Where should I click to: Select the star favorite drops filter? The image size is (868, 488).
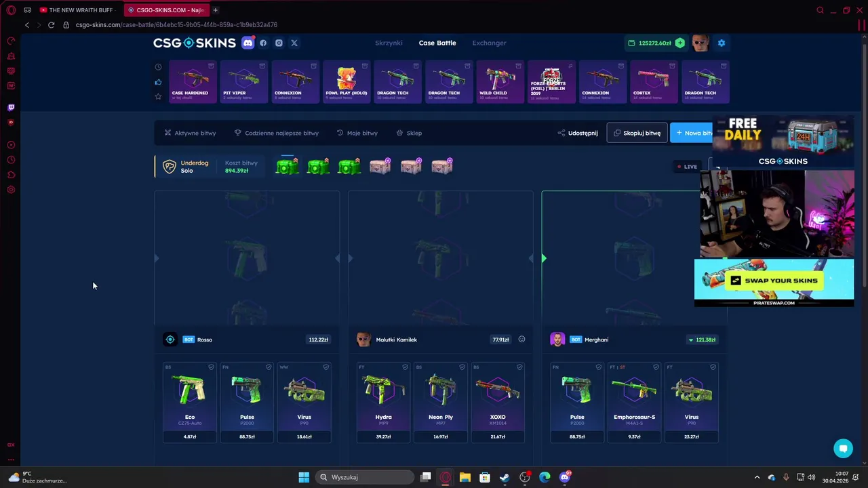pyautogui.click(x=158, y=97)
